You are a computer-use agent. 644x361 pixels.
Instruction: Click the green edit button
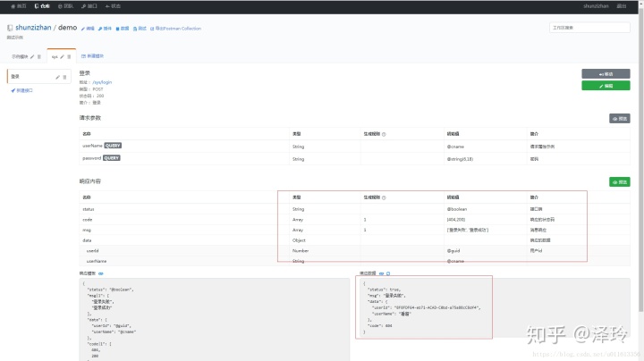(x=606, y=86)
